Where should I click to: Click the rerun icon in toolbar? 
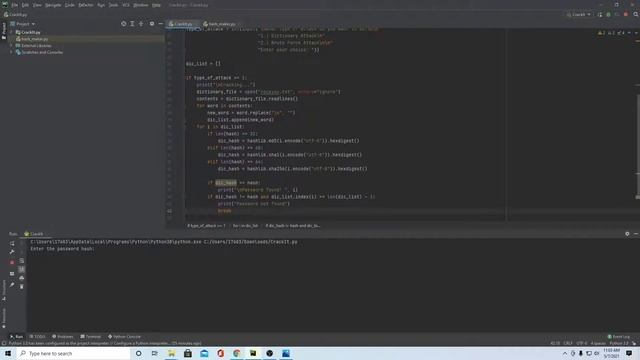600,14
